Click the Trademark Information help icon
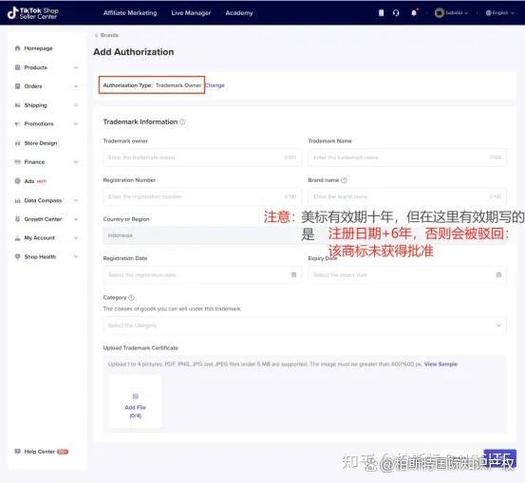This screenshot has width=525, height=483. point(182,122)
